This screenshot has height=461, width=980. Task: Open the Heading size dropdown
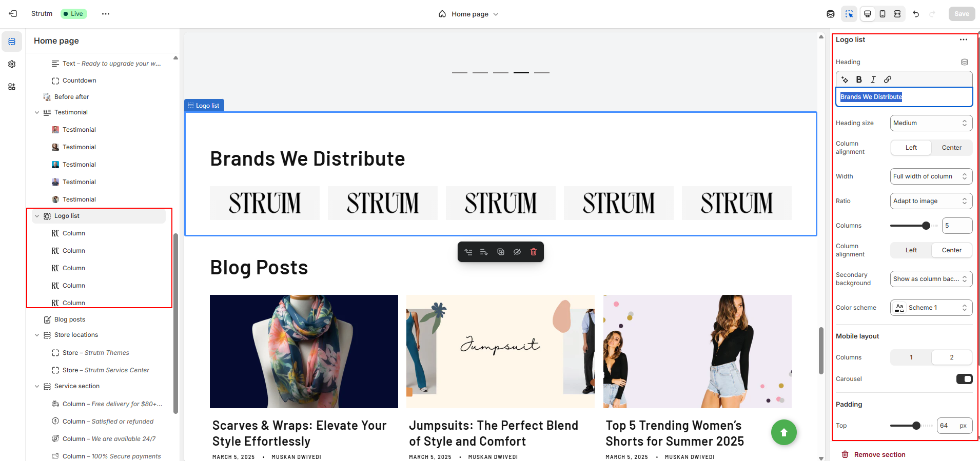coord(931,123)
